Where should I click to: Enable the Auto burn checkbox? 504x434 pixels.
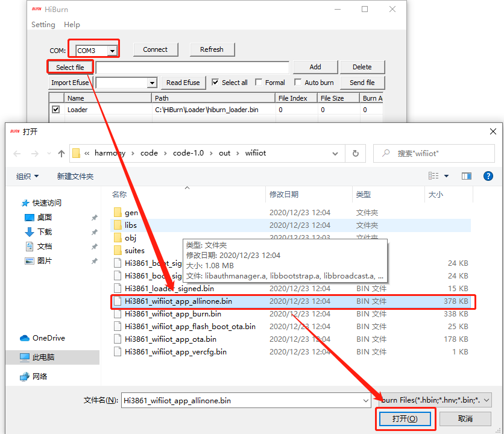pos(298,83)
